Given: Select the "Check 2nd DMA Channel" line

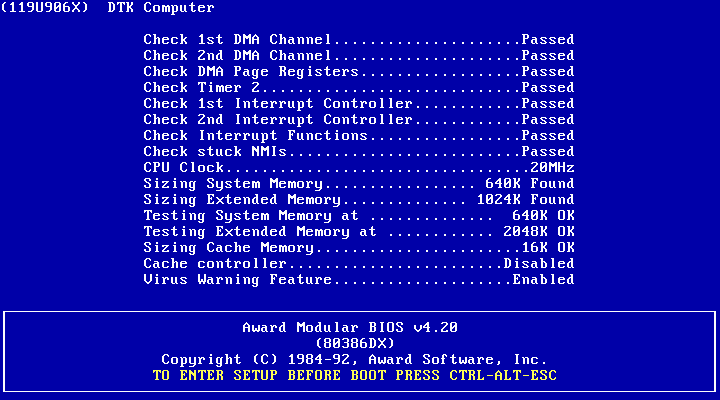Looking at the screenshot, I should (x=359, y=56).
